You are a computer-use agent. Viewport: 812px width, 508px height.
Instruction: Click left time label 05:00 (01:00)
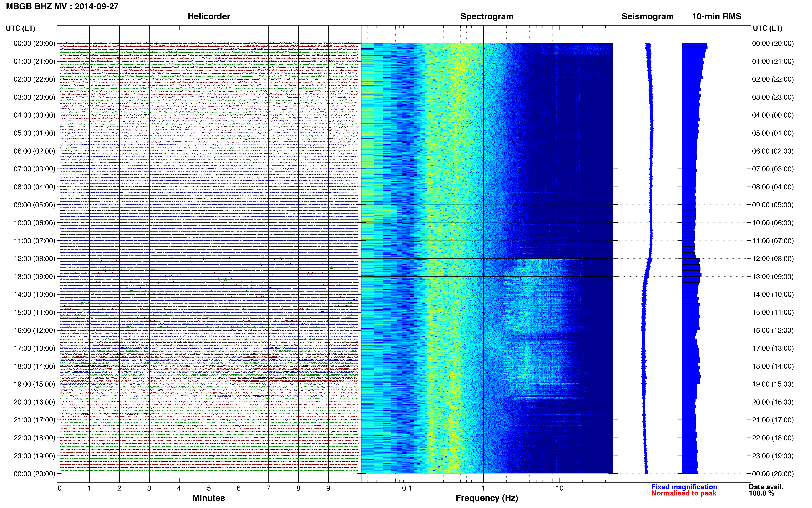(34, 133)
